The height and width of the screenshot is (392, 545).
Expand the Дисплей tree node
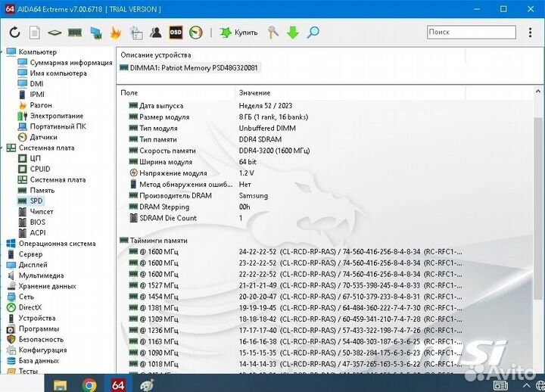tap(4, 265)
